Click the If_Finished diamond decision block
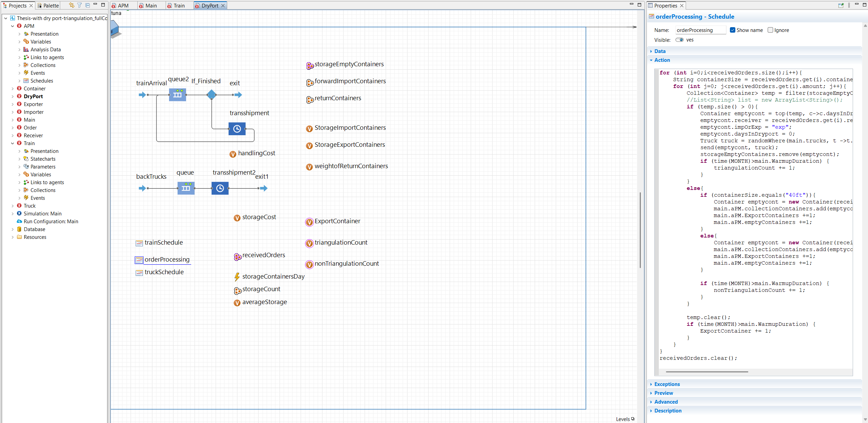Image resolution: width=868 pixels, height=423 pixels. (211, 94)
